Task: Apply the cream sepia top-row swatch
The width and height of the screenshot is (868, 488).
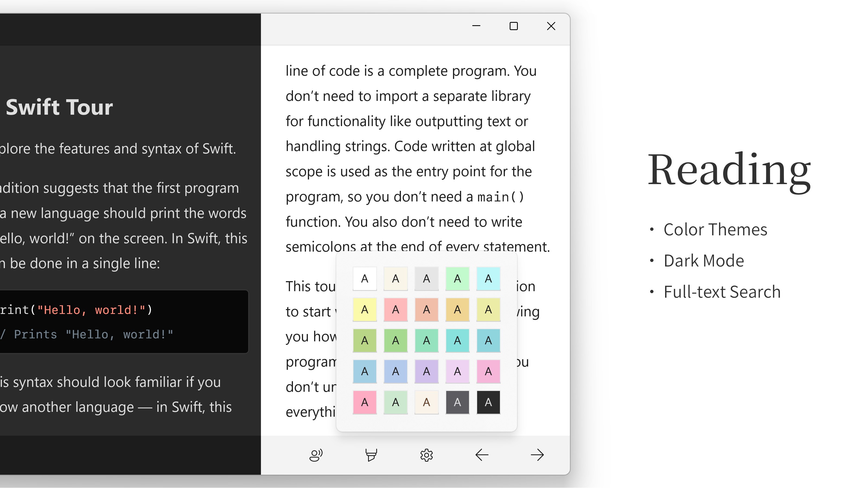Action: coord(395,278)
